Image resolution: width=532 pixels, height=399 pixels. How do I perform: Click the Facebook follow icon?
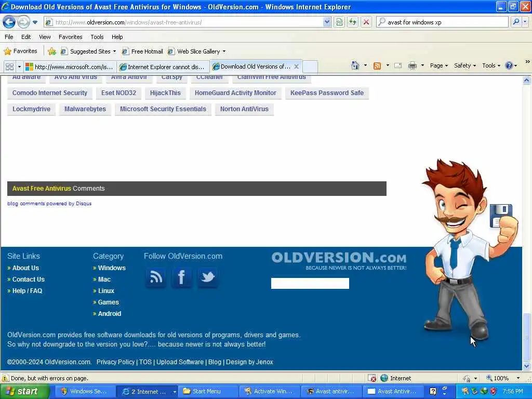tap(181, 277)
